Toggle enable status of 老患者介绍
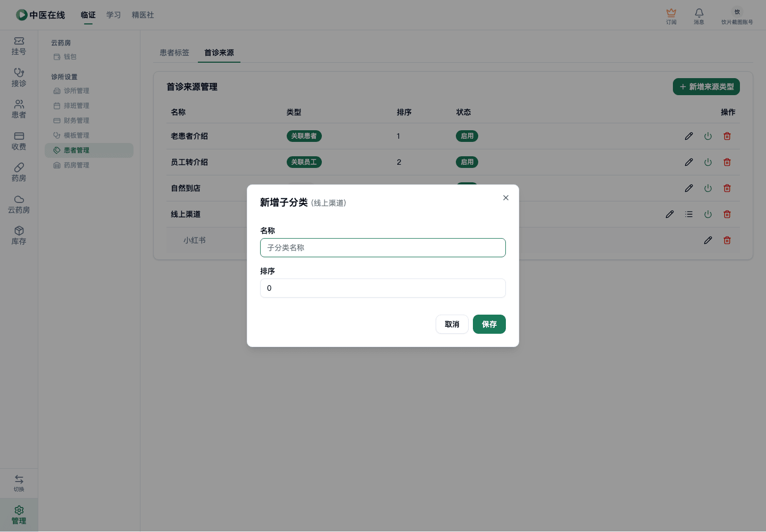Image resolution: width=766 pixels, height=532 pixels. 708,136
